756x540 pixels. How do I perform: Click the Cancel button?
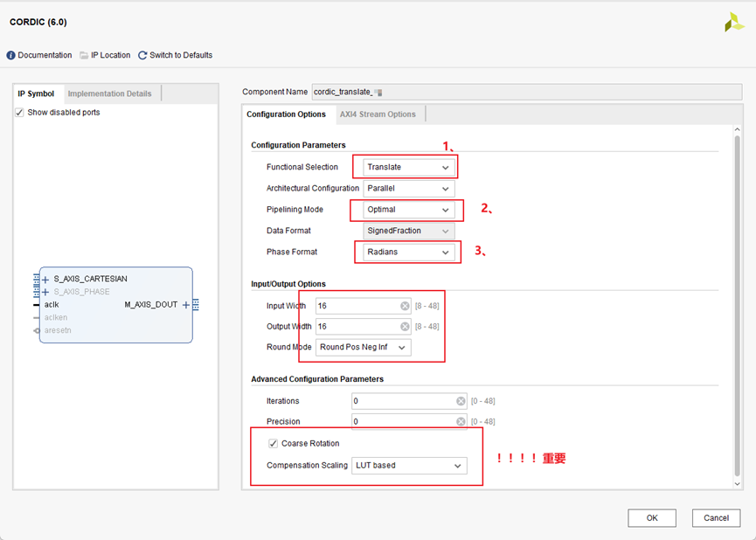(x=716, y=518)
